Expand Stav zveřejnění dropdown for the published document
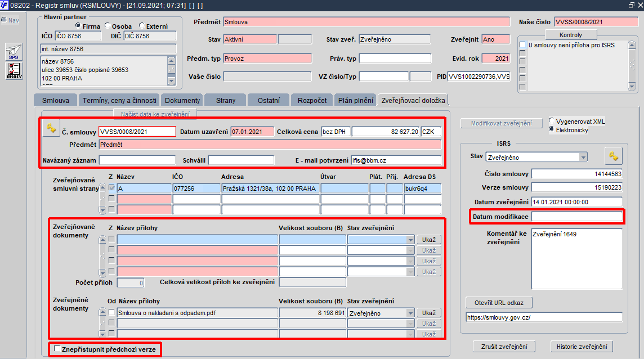Screen dimensions: 644x359 (410, 313)
